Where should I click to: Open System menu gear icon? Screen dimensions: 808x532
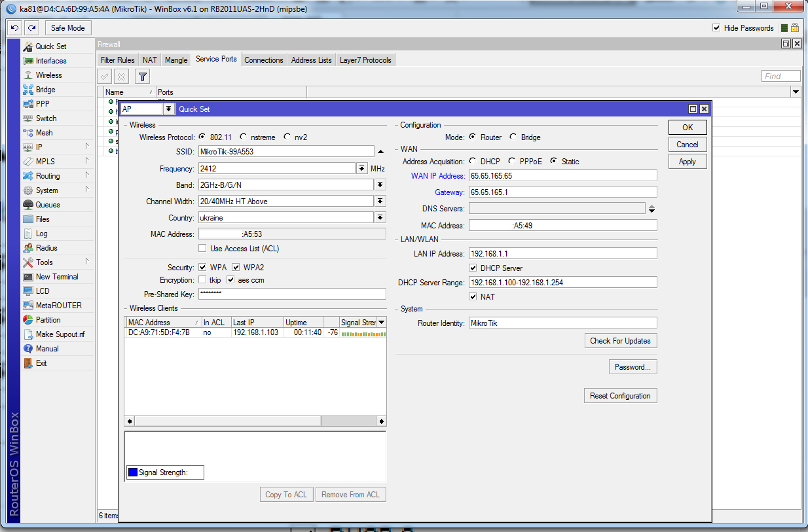pos(28,190)
